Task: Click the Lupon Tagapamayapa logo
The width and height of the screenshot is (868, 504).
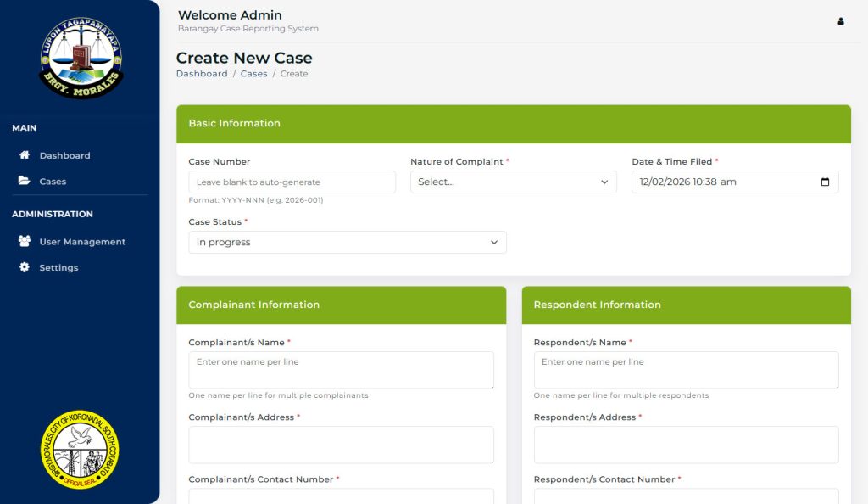Action: point(81,58)
